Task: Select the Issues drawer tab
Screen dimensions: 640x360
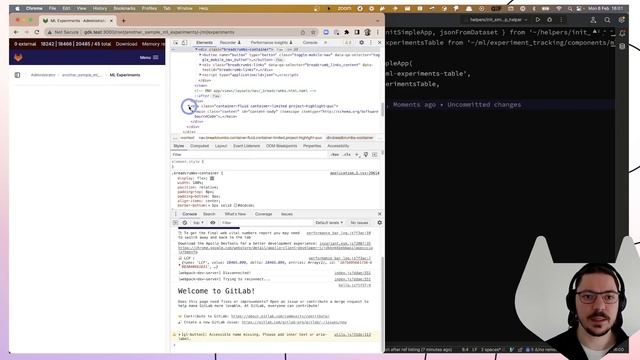Action: [x=287, y=214]
